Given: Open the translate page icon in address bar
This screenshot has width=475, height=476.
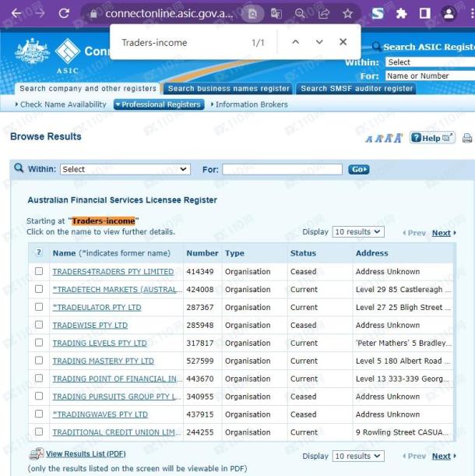Looking at the screenshot, I should click(x=276, y=13).
